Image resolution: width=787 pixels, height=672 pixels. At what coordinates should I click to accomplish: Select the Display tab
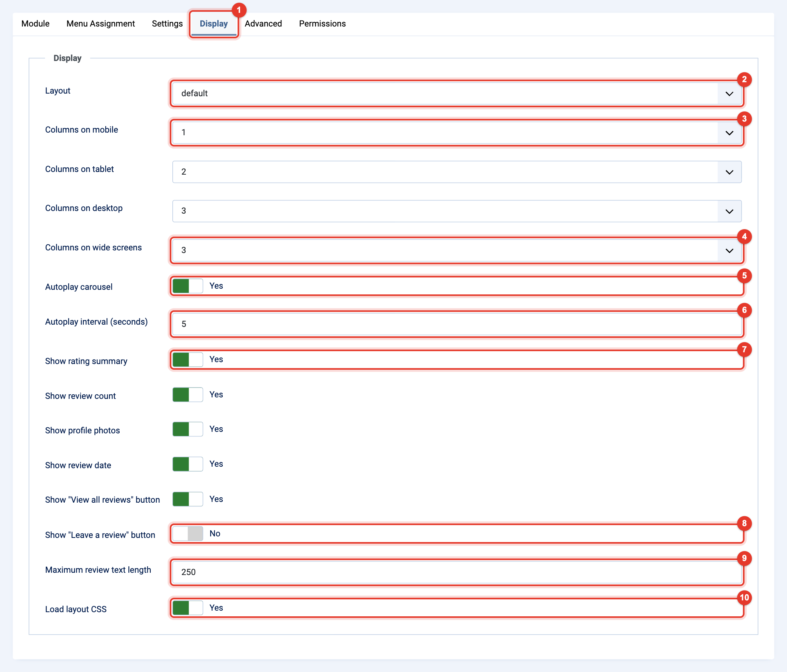pos(214,23)
